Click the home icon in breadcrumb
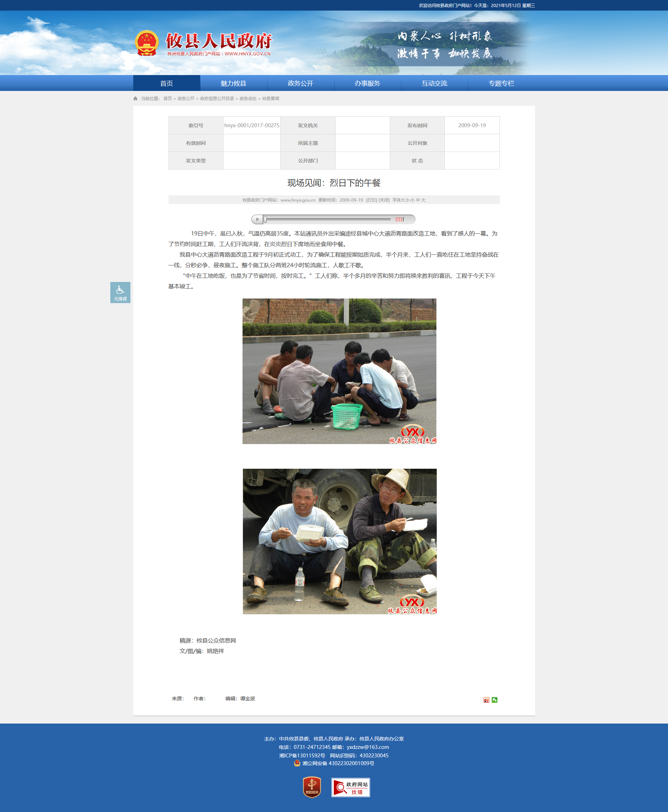The width and height of the screenshot is (668, 812). [x=135, y=98]
